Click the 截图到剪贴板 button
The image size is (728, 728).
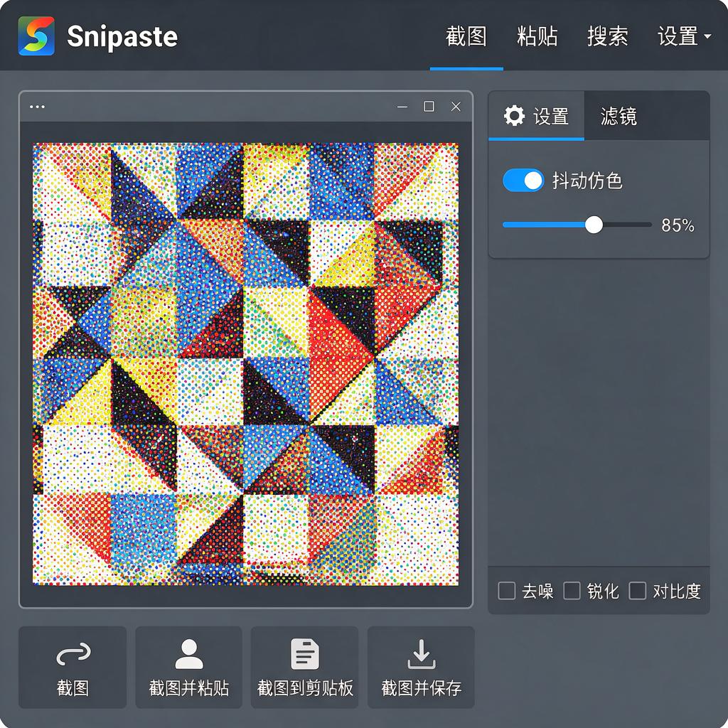(304, 667)
